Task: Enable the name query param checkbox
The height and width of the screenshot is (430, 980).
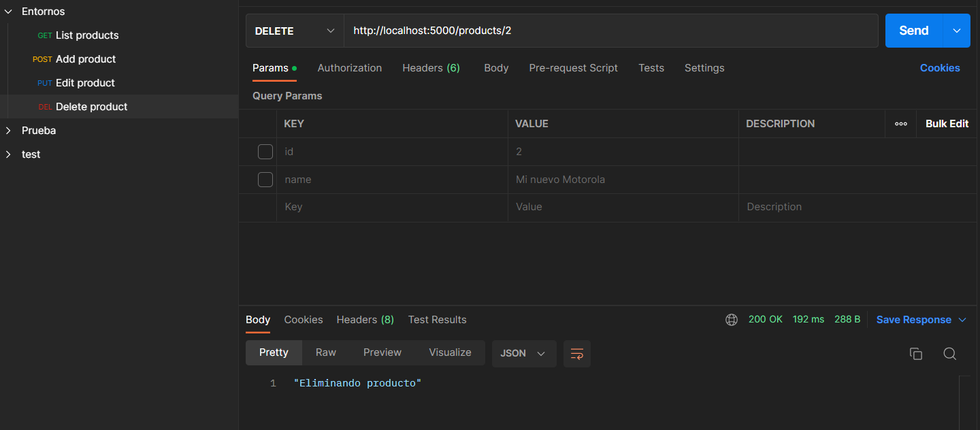Action: pos(265,180)
